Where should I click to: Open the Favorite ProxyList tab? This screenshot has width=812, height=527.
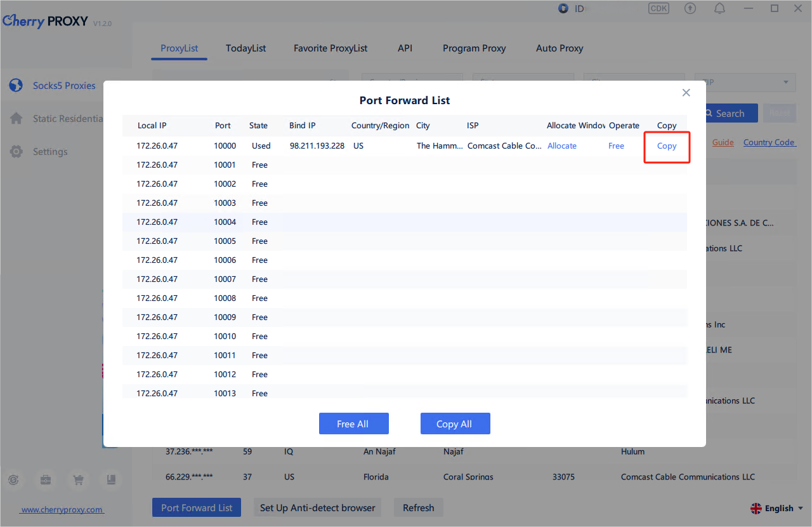pyautogui.click(x=331, y=48)
